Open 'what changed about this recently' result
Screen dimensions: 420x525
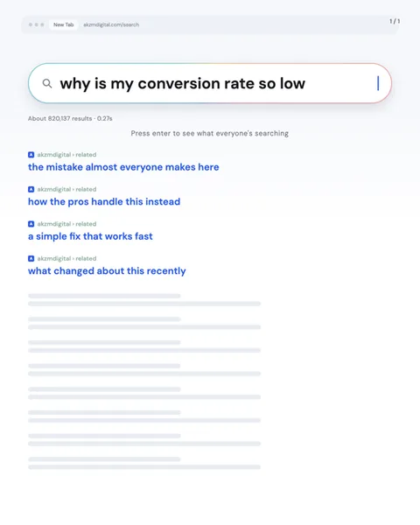(107, 271)
